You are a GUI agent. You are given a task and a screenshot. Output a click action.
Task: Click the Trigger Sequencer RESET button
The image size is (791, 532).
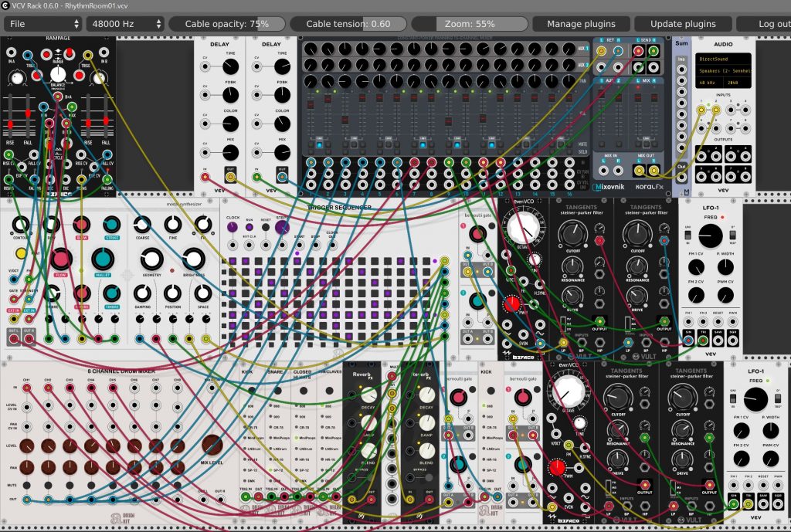click(x=266, y=228)
